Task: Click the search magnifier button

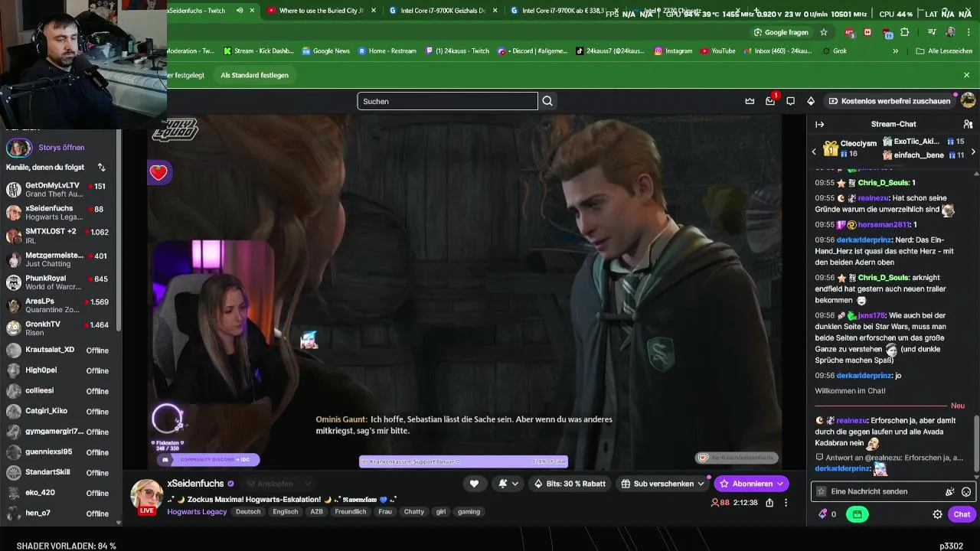Action: [x=547, y=101]
